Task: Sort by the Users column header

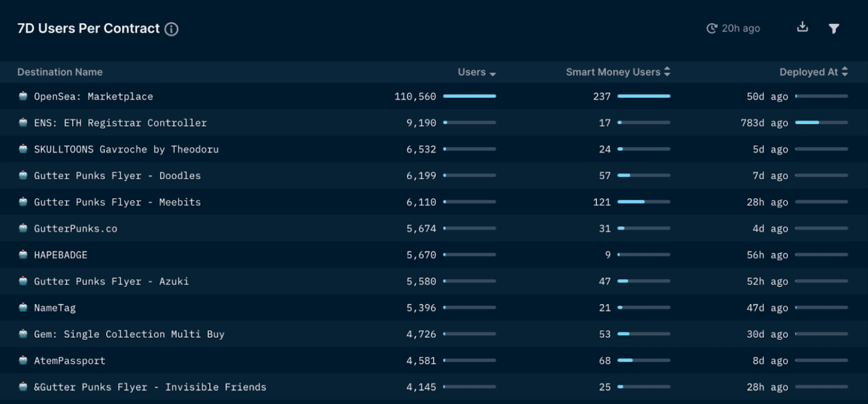Action: click(476, 72)
